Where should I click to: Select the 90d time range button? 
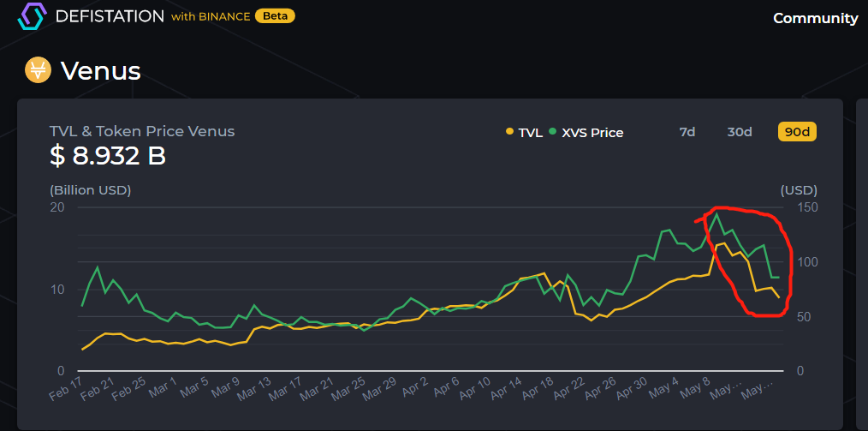(x=797, y=132)
